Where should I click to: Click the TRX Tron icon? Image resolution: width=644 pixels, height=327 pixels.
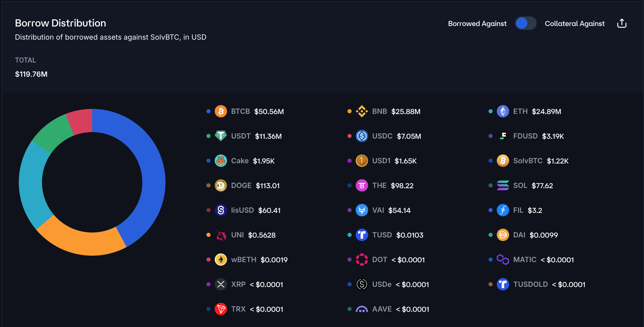(221, 309)
